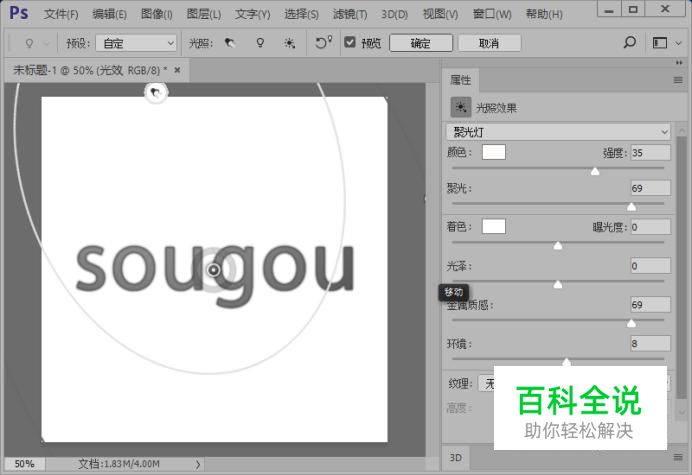Viewport: 692px width, 475px height.
Task: Open the 文字(Y) menu
Action: pyautogui.click(x=252, y=14)
